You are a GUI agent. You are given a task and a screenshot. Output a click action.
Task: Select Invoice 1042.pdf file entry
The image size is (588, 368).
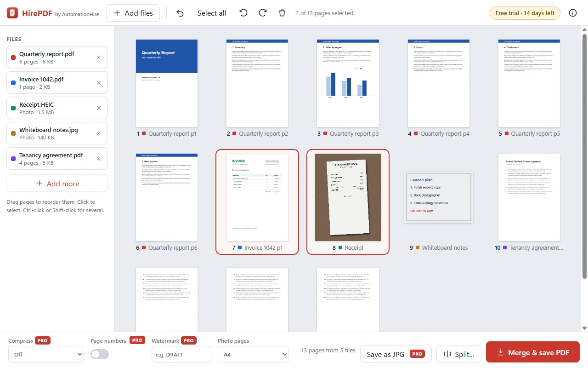click(x=57, y=83)
